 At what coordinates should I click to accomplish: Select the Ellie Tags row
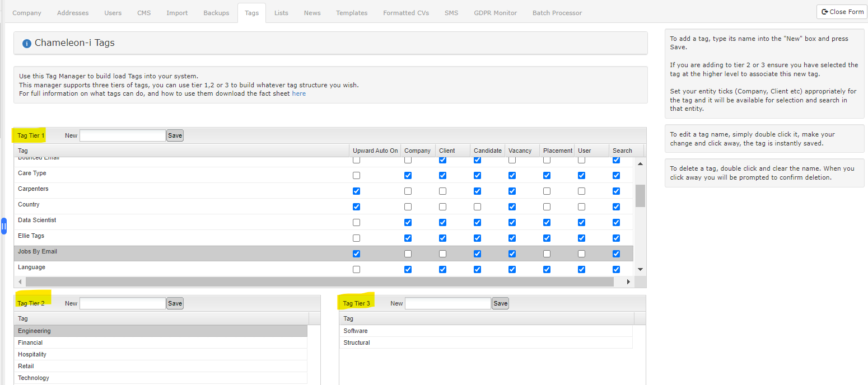coord(323,238)
